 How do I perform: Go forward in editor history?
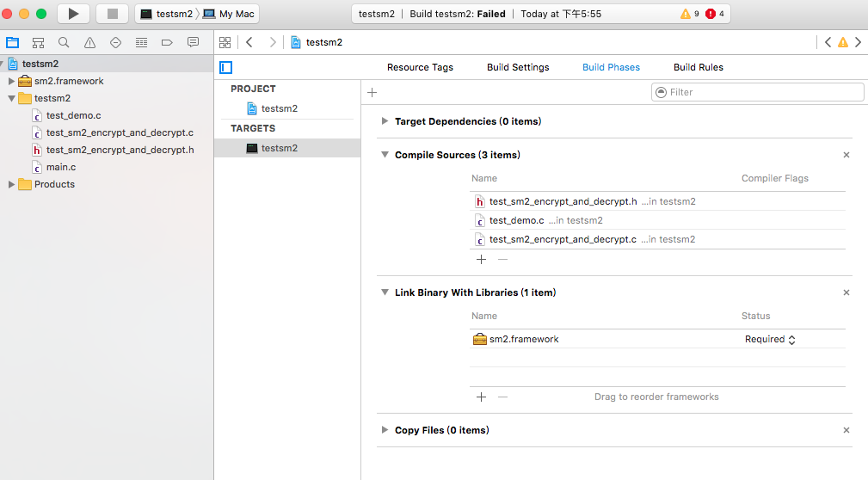tap(273, 42)
